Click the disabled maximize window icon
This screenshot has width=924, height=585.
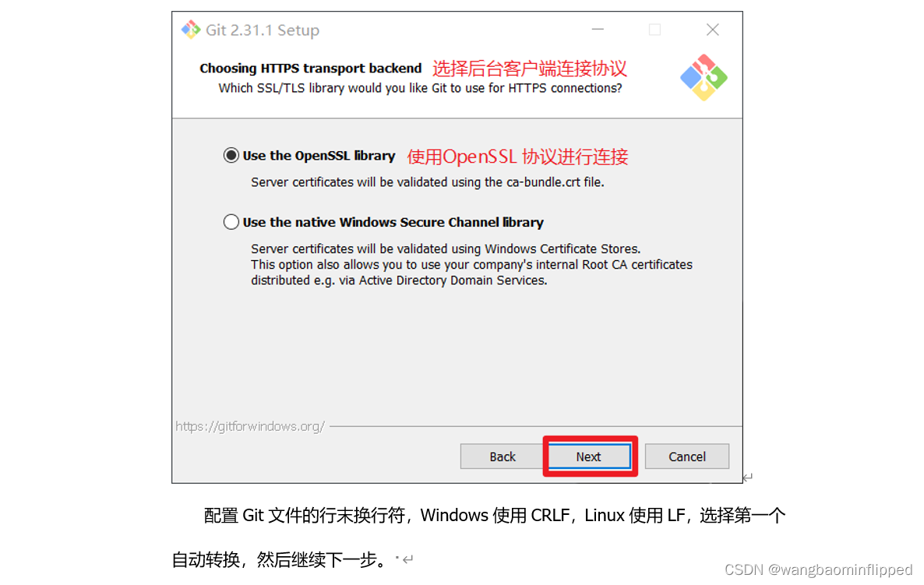[654, 30]
